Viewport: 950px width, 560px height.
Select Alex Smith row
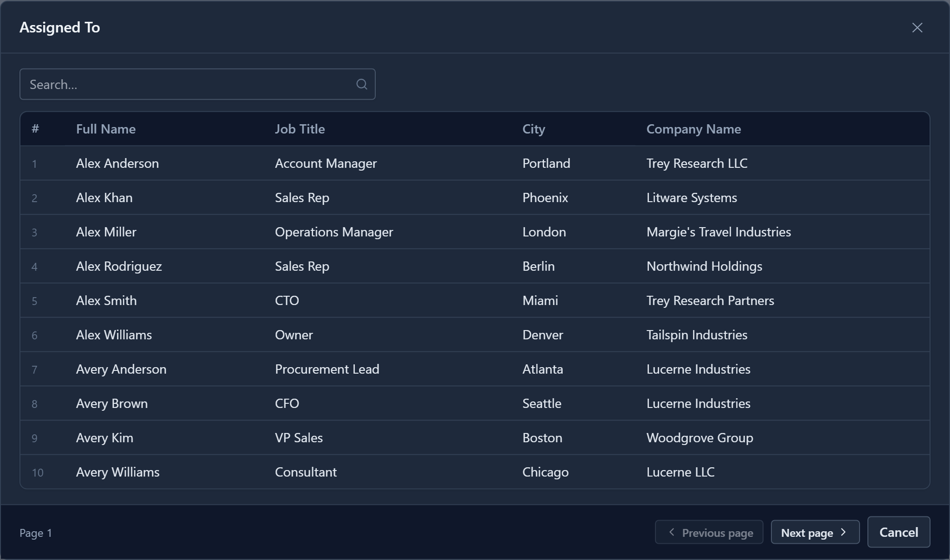click(x=475, y=300)
